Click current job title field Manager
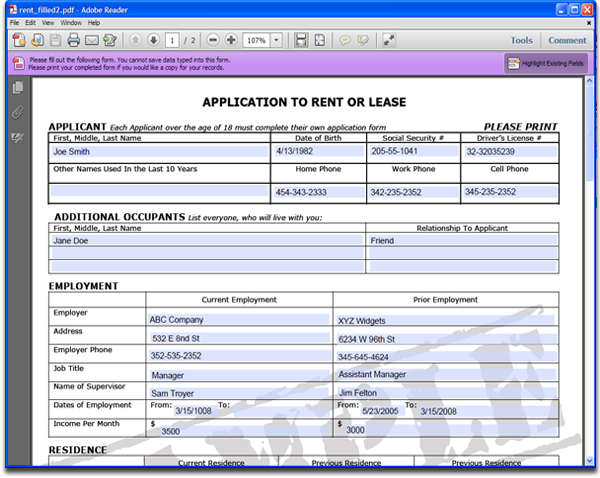 [239, 375]
